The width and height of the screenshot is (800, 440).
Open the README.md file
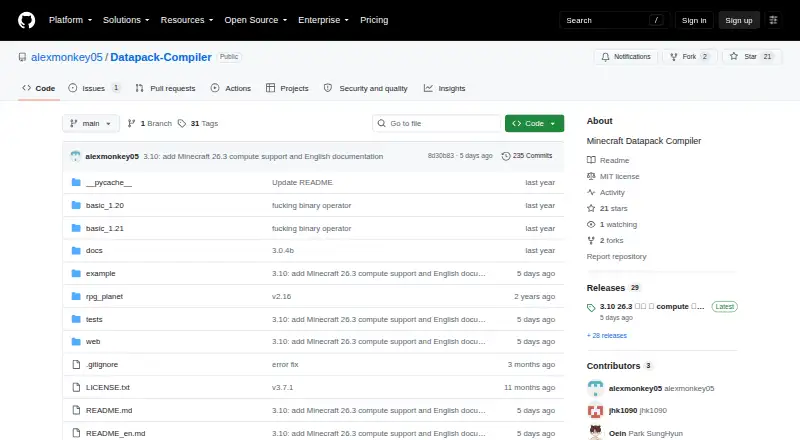(x=109, y=410)
